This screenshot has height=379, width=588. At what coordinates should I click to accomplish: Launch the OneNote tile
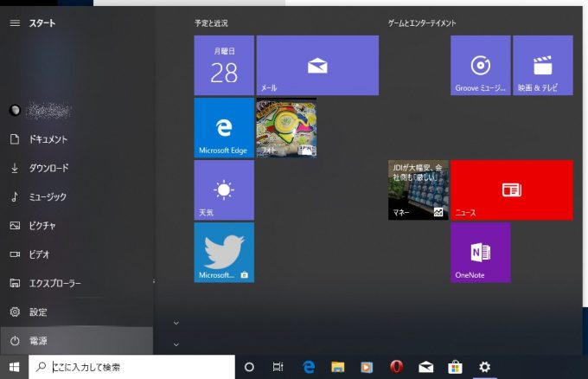point(481,253)
